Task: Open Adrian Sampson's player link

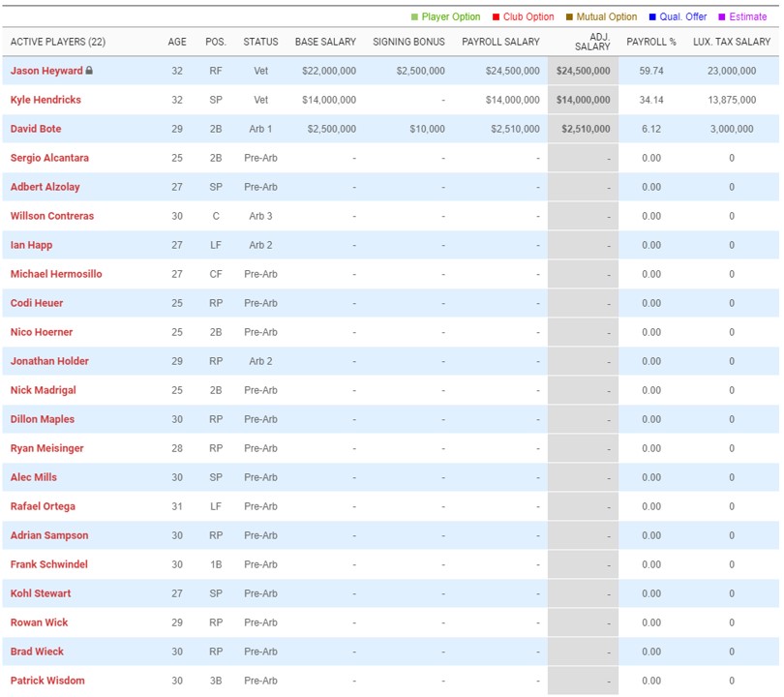Action: pyautogui.click(x=49, y=535)
